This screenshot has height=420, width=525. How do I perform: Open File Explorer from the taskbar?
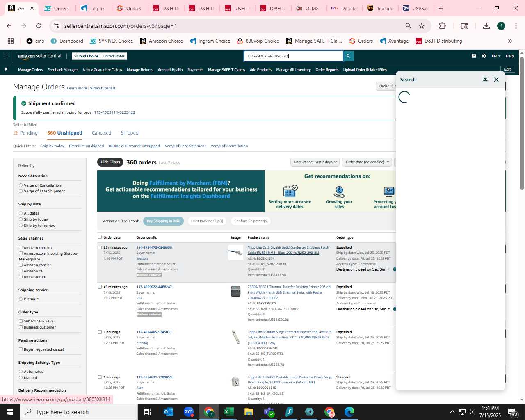249,412
